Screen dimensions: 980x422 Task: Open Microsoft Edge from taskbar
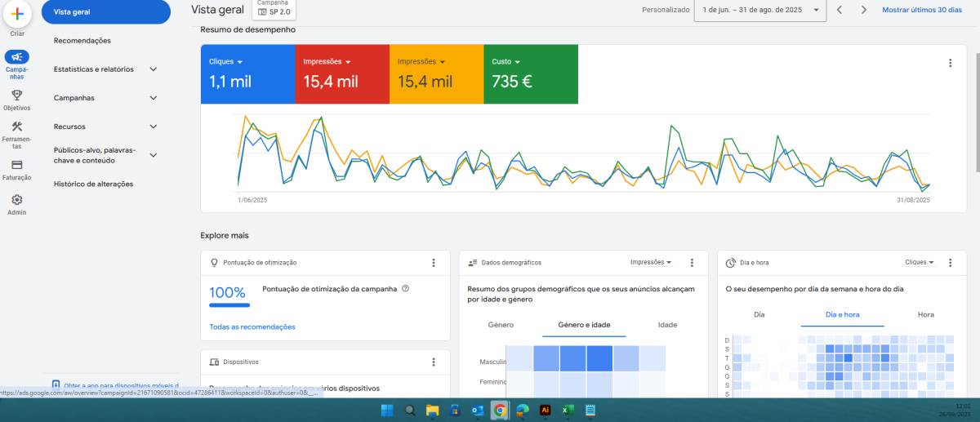523,411
